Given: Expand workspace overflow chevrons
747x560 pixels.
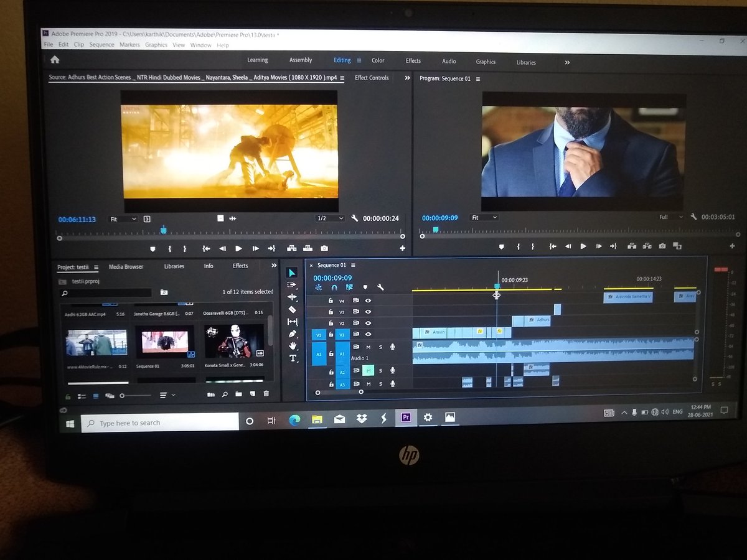Looking at the screenshot, I should [567, 62].
